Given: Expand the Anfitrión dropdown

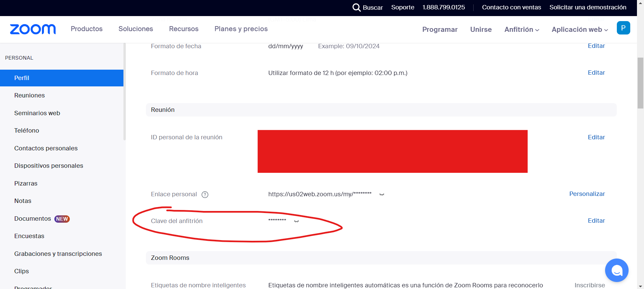Looking at the screenshot, I should pyautogui.click(x=522, y=29).
